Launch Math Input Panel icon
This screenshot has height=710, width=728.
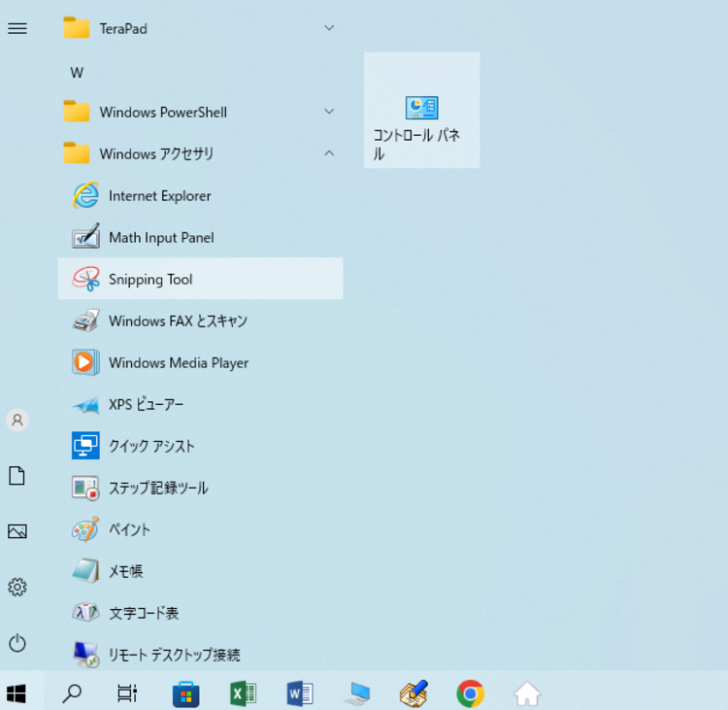[85, 237]
